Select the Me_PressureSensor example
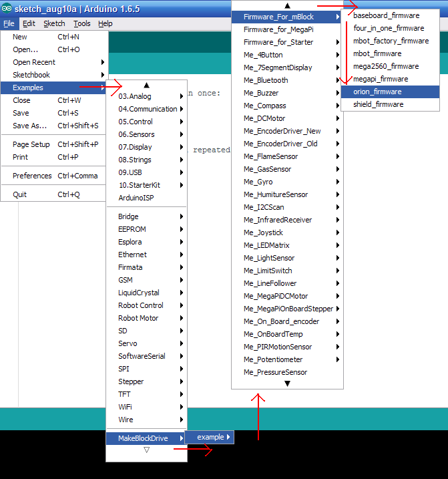 (x=287, y=372)
